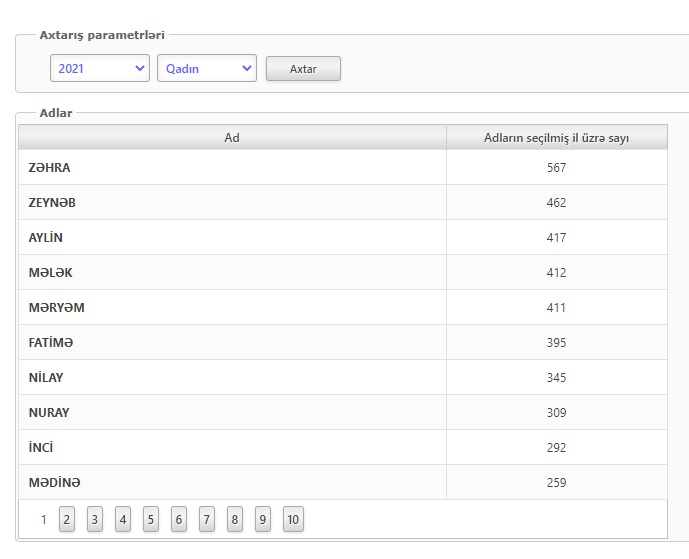Go to results page 7
The height and width of the screenshot is (559, 689).
click(207, 519)
